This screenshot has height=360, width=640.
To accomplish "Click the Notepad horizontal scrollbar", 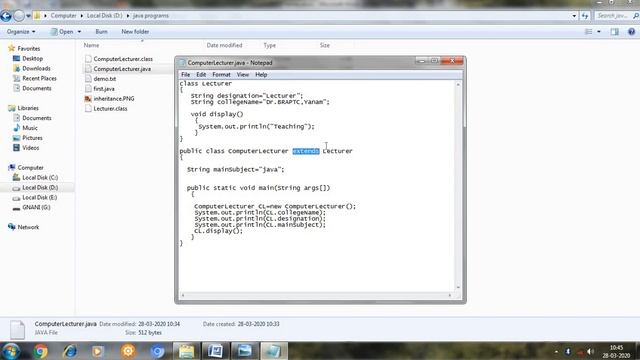I will coord(316,295).
